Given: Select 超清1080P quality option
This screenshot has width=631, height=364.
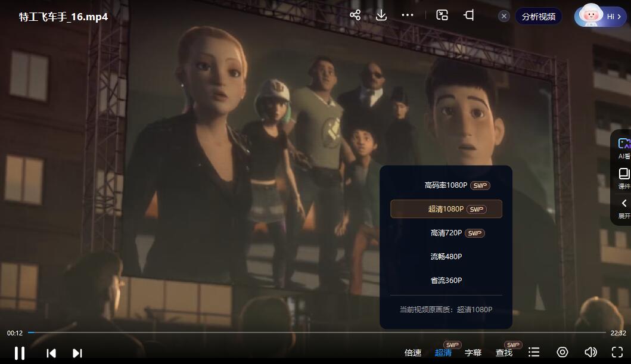Looking at the screenshot, I should 446,209.
